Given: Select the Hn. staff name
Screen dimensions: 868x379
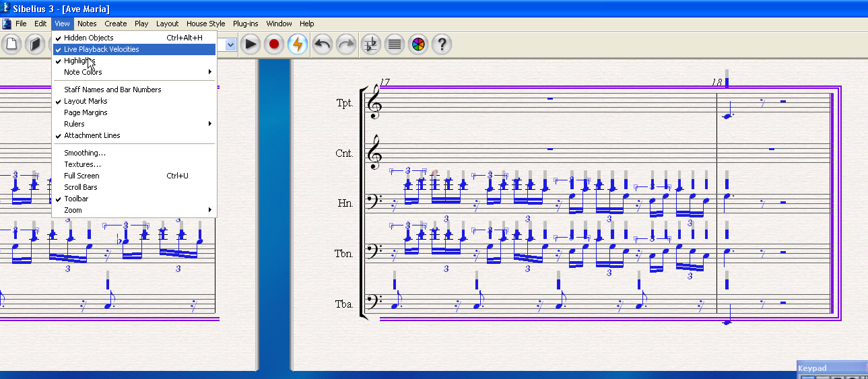Looking at the screenshot, I should click(345, 203).
